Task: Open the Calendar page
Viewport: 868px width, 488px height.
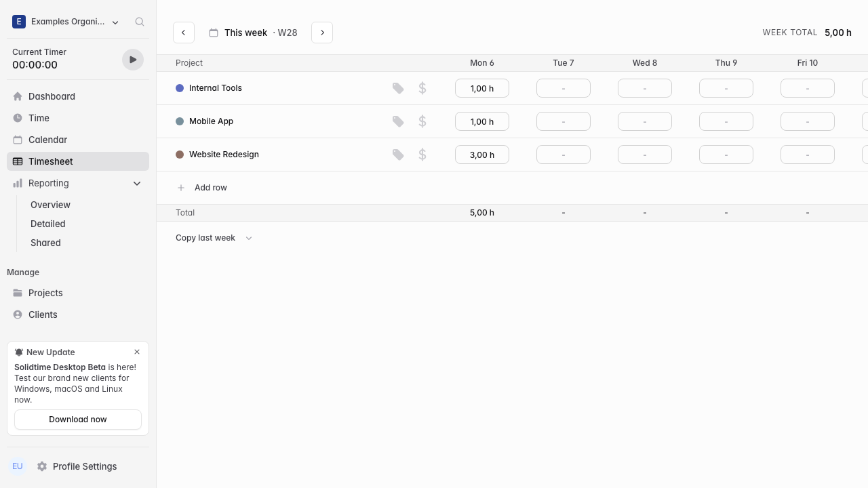Action: (78, 140)
